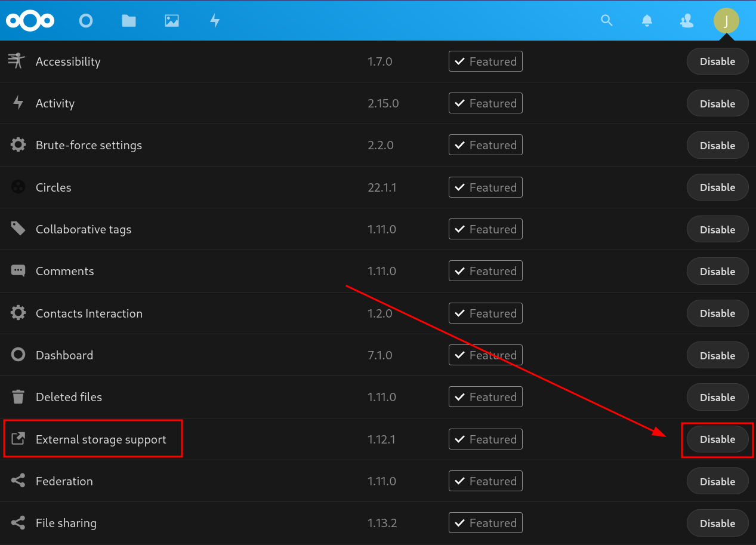Disable the Federation app
This screenshot has width=756, height=545.
click(717, 481)
